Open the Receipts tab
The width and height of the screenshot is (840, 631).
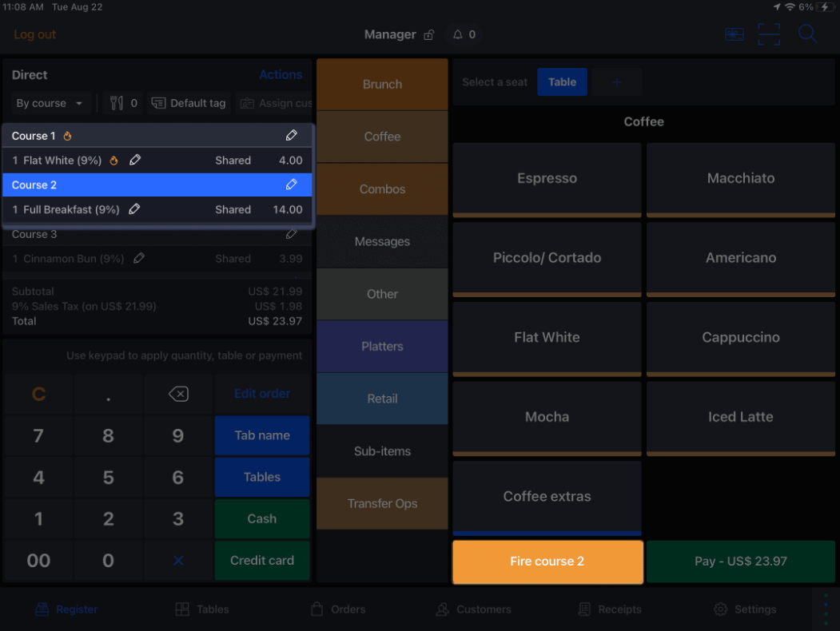(x=610, y=609)
